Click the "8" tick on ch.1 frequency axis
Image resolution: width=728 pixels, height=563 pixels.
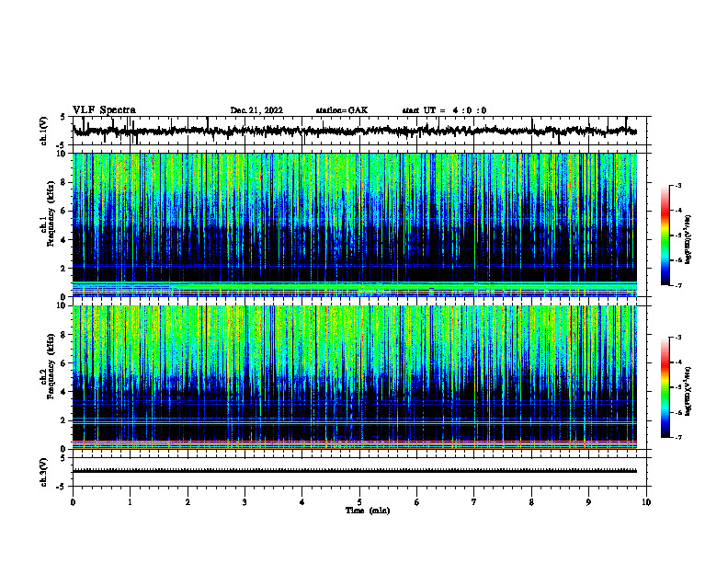tap(64, 182)
